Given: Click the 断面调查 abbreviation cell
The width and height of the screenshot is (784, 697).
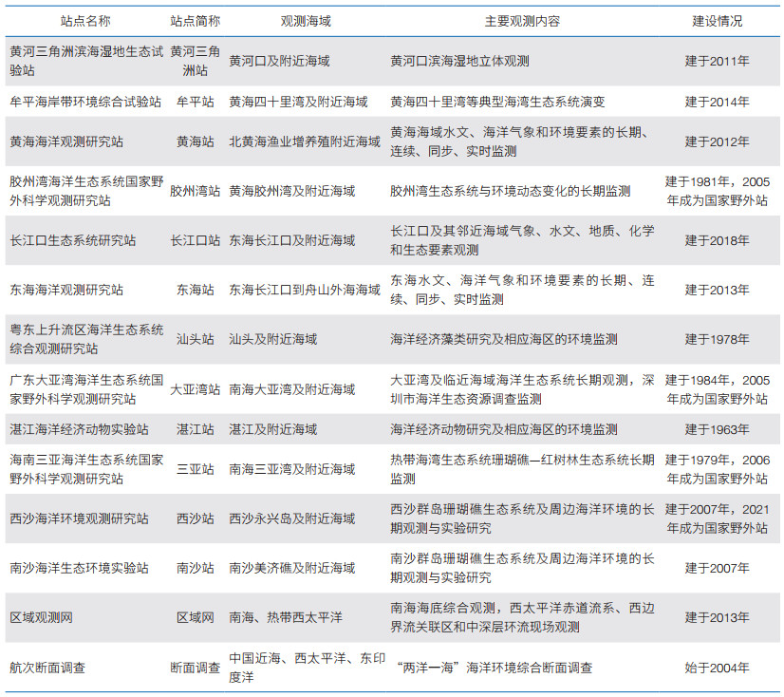Looking at the screenshot, I should tap(195, 668).
